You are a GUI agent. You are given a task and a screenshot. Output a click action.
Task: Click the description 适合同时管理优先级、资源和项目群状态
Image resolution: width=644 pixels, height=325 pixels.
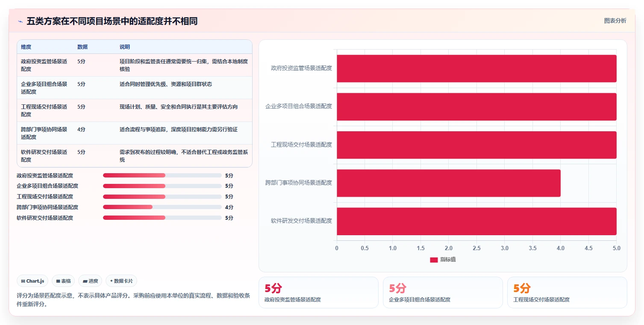point(166,84)
